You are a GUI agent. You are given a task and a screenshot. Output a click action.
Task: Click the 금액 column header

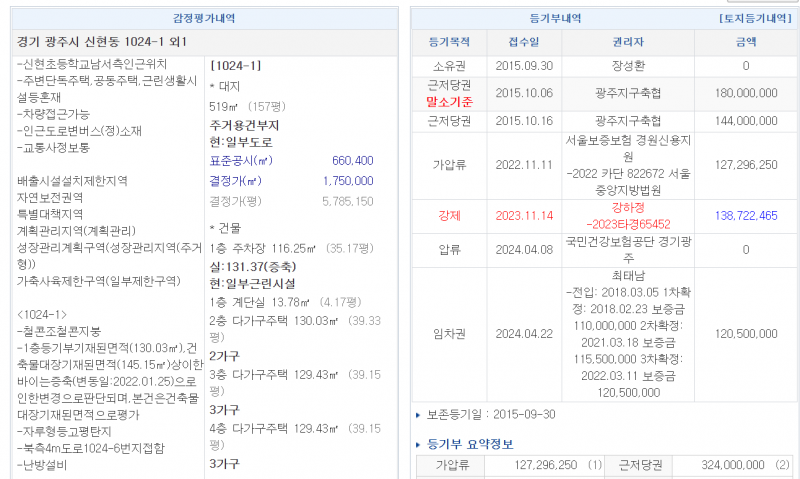(745, 42)
